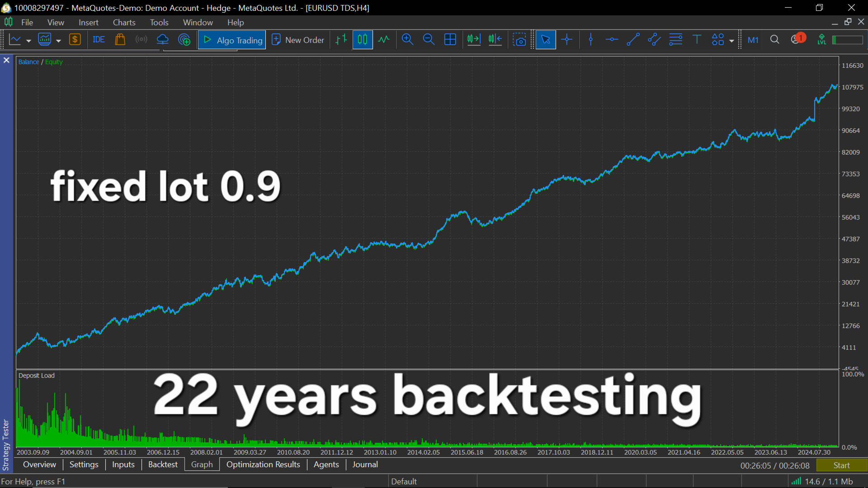Close the Strategy Tester panel
This screenshot has height=488, width=868.
click(6, 60)
